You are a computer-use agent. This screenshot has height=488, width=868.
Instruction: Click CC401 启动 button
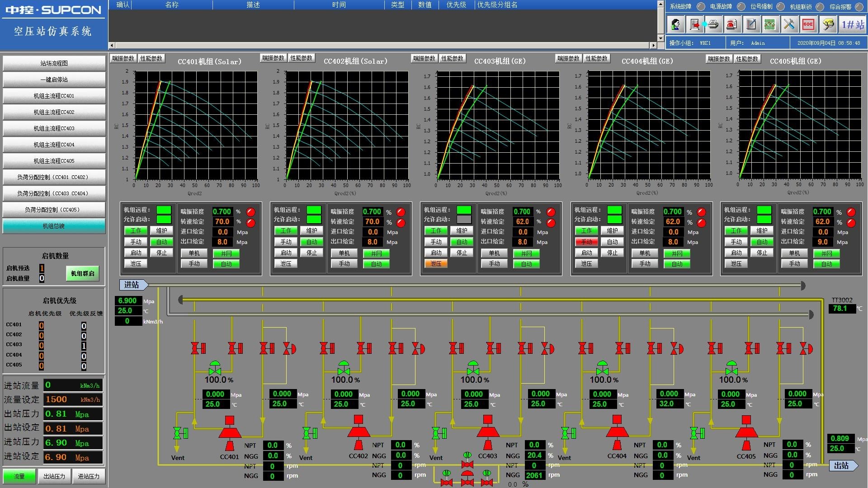(x=136, y=253)
